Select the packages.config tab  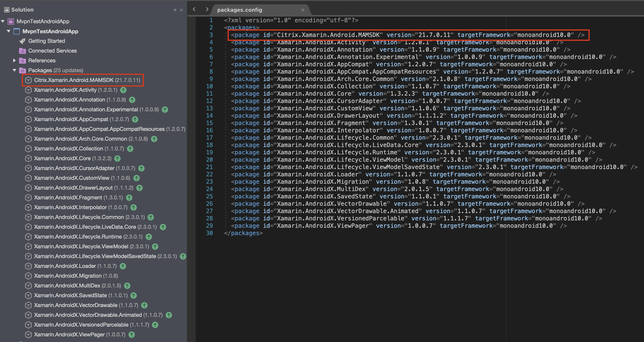[x=239, y=10]
